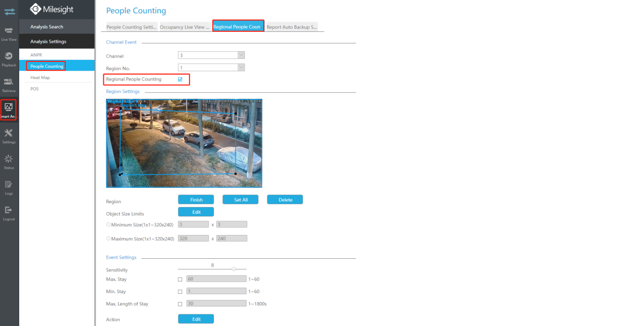
Task: Open the Region No. dropdown
Action: coord(211,68)
